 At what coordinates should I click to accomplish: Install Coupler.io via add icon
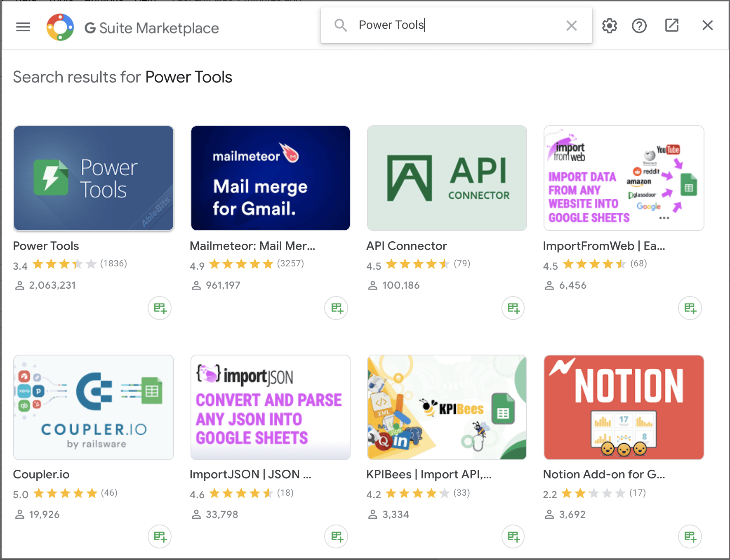click(x=160, y=536)
